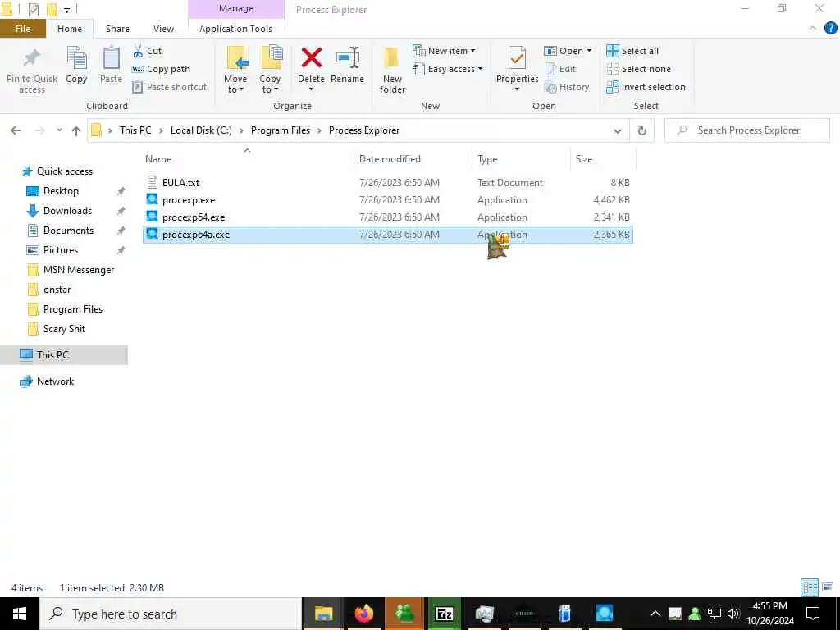This screenshot has width=840, height=630.
Task: Click Select all
Action: pyautogui.click(x=632, y=51)
